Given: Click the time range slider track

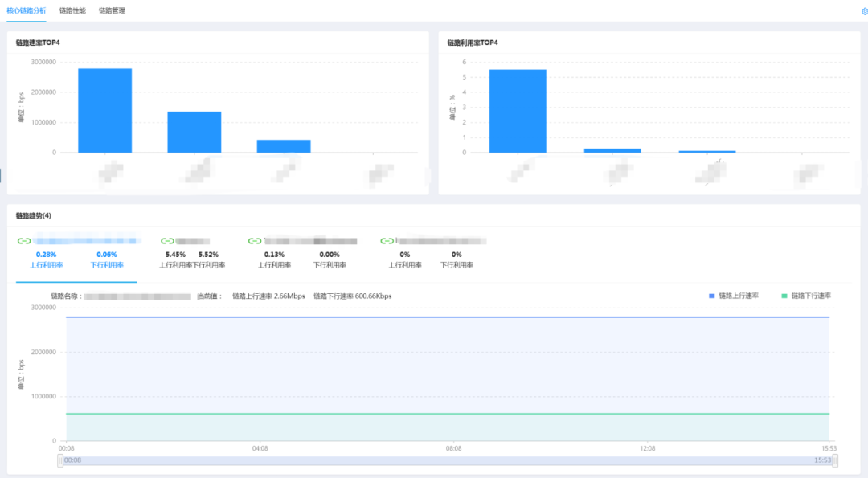Looking at the screenshot, I should pos(448,460).
